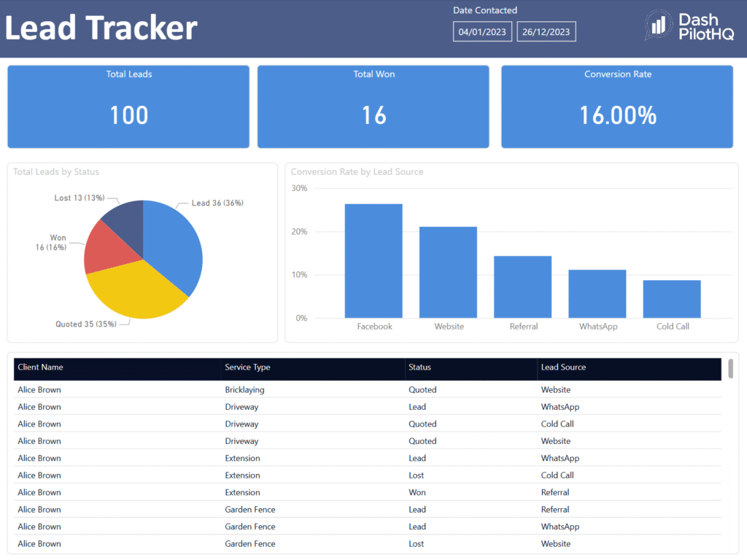Select the WhatsApp bar in chart
The width and height of the screenshot is (747, 560).
(597, 294)
